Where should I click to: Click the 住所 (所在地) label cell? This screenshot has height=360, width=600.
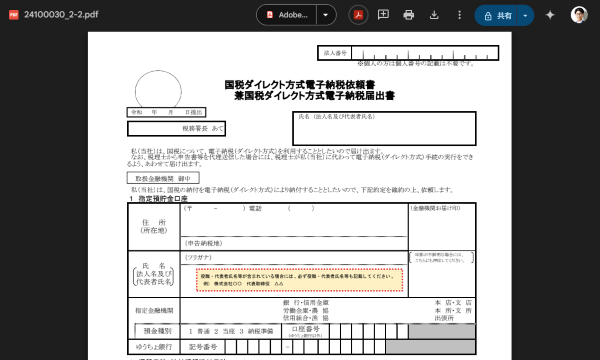(x=154, y=226)
